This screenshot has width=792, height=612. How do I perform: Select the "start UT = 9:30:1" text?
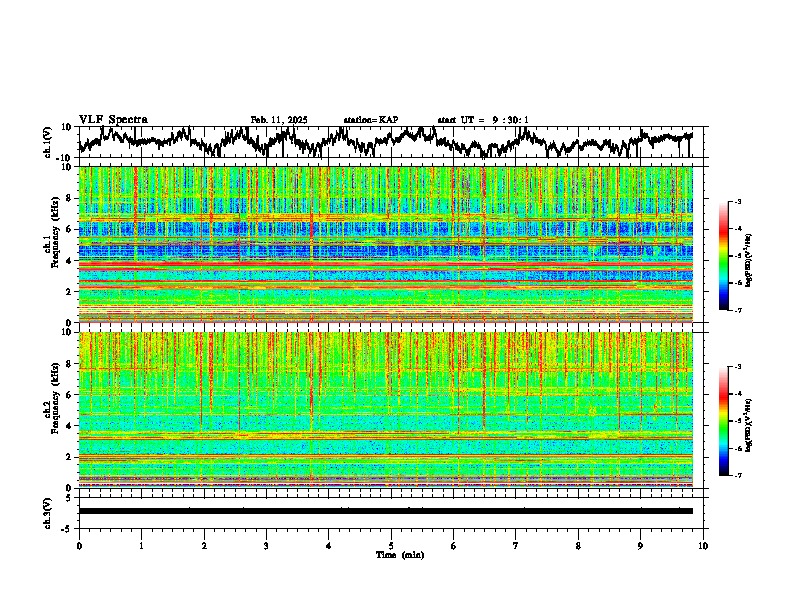(483, 120)
